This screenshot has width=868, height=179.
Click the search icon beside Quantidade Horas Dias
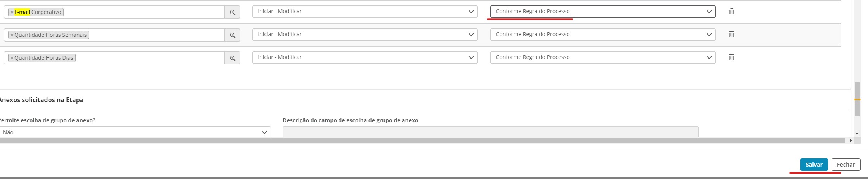click(x=232, y=58)
